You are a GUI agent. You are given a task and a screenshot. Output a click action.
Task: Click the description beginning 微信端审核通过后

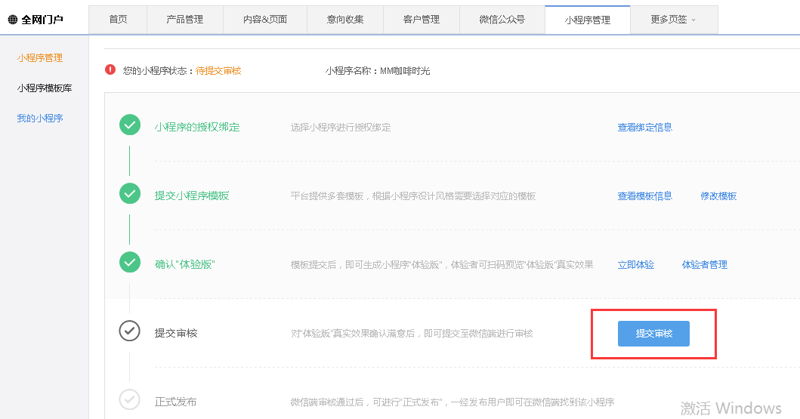click(x=453, y=402)
